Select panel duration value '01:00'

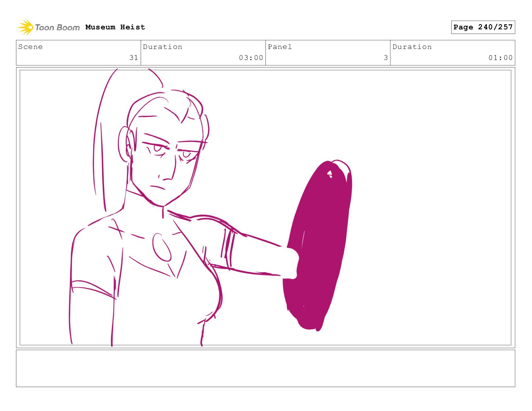click(x=500, y=58)
